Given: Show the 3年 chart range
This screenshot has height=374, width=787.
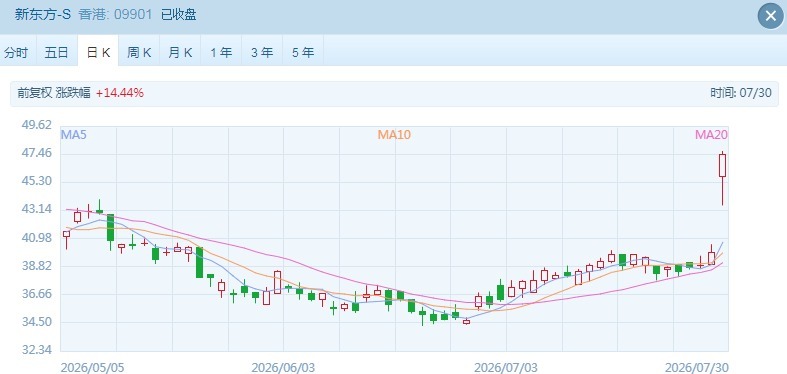Looking at the screenshot, I should click(x=262, y=52).
